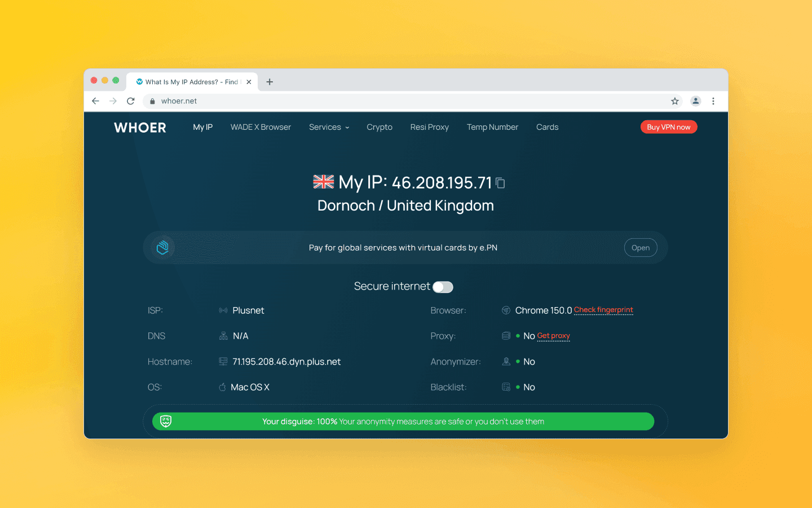Follow the Check fingerprint link

click(x=603, y=310)
